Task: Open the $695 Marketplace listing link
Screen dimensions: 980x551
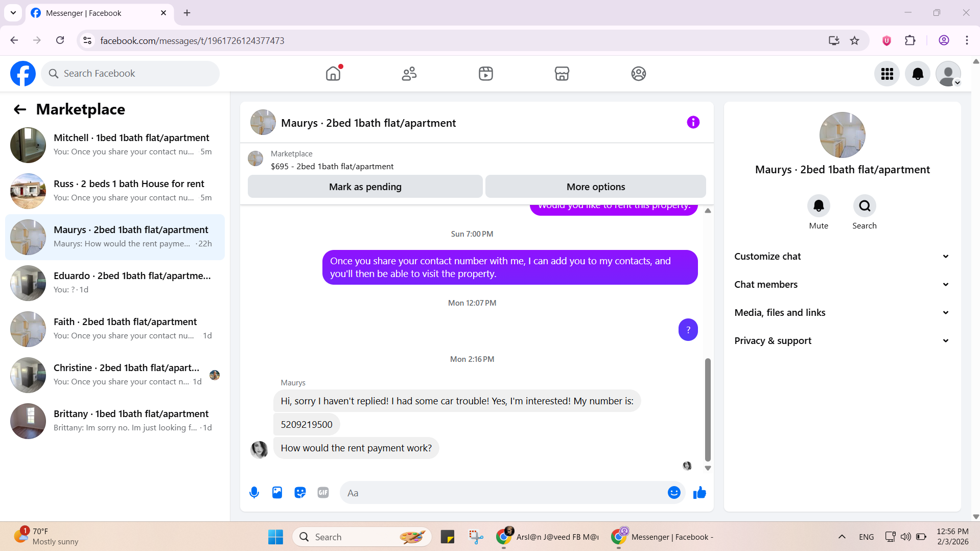Action: pyautogui.click(x=332, y=167)
